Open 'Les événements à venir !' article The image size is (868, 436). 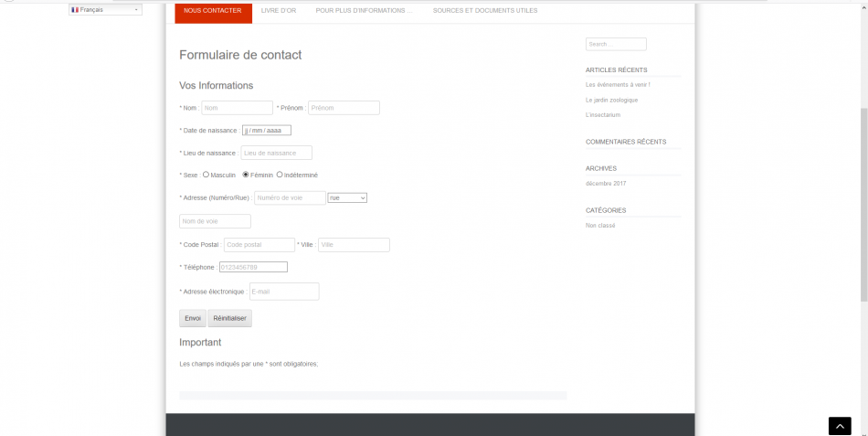pyautogui.click(x=618, y=85)
